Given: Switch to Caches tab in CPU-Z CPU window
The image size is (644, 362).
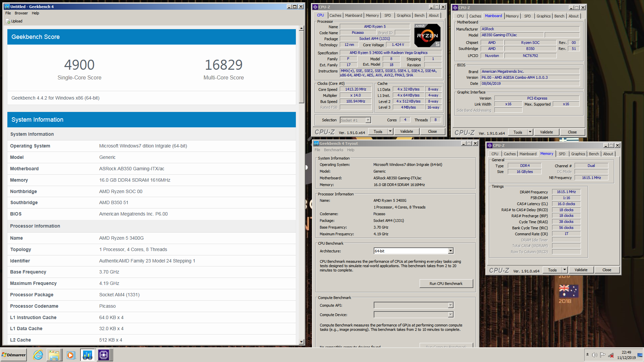Looking at the screenshot, I should pyautogui.click(x=335, y=15).
